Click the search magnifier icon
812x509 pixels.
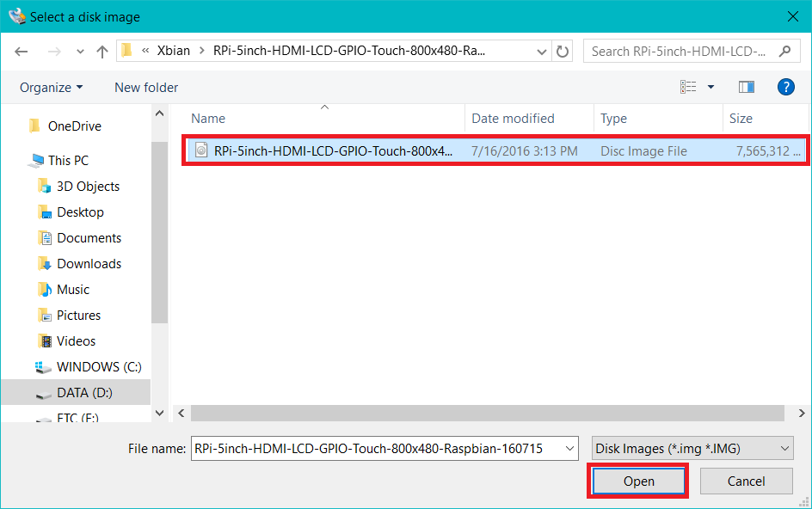tap(784, 51)
